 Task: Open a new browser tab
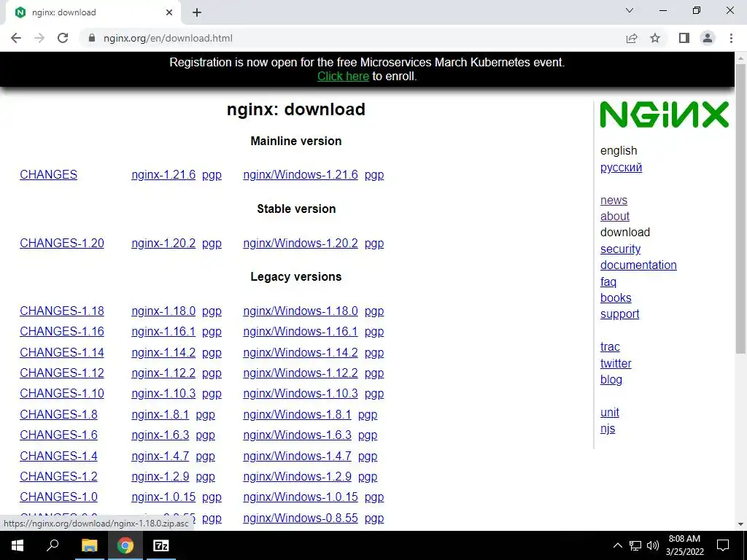tap(197, 13)
